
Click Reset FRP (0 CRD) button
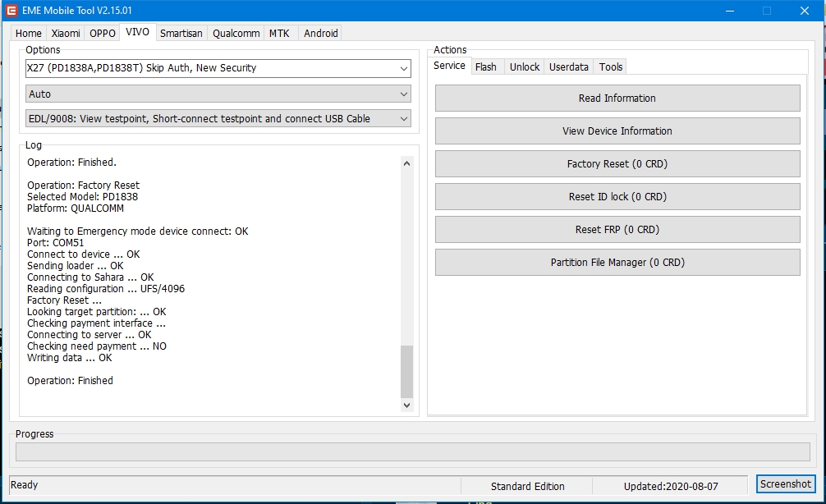click(617, 230)
